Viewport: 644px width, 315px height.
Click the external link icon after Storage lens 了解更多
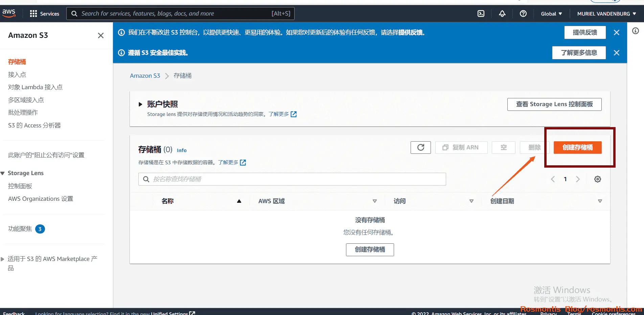tap(294, 114)
